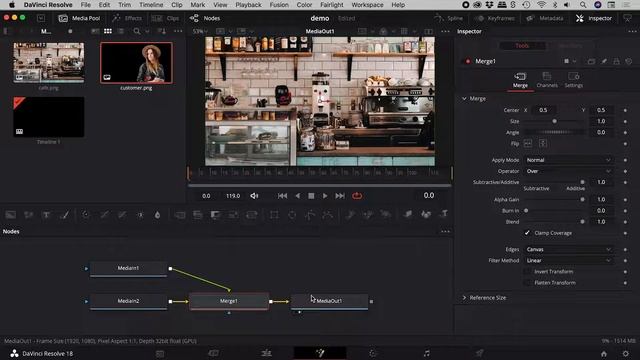Image resolution: width=640 pixels, height=360 pixels.
Task: Select the Text+ tool in the toolbar
Action: click(x=47, y=215)
